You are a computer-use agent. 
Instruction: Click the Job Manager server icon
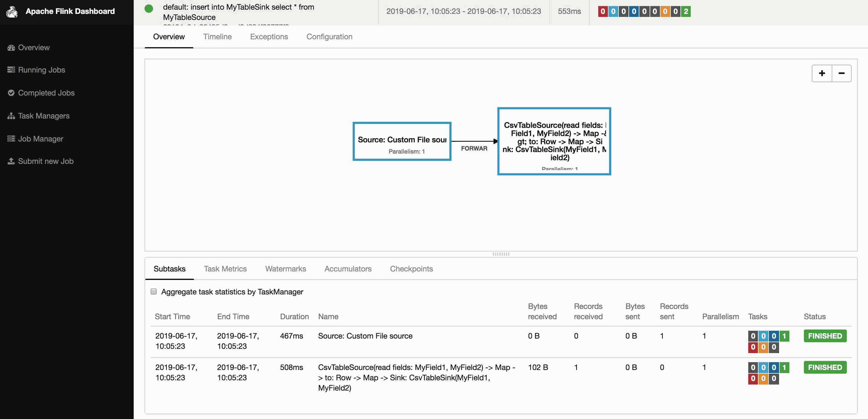pyautogui.click(x=11, y=139)
